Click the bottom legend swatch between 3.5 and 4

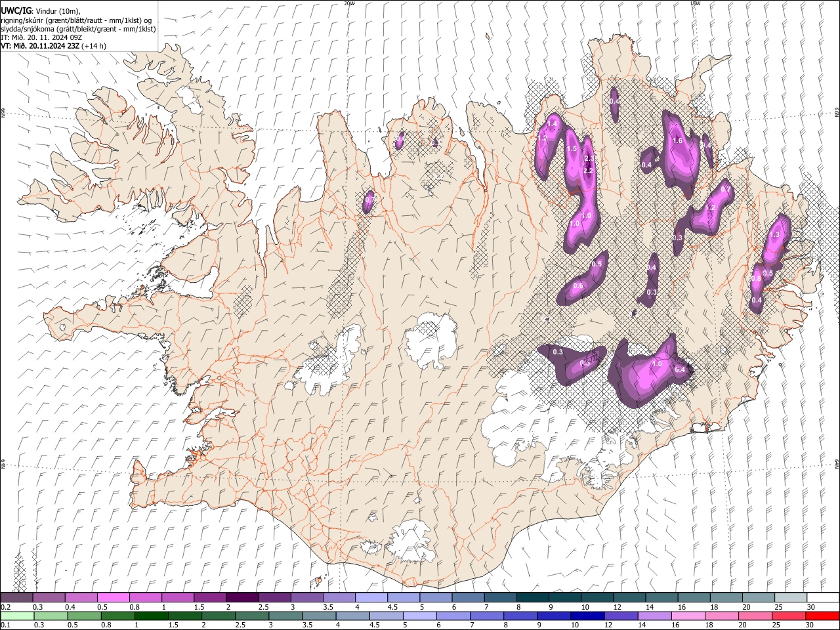(320, 616)
